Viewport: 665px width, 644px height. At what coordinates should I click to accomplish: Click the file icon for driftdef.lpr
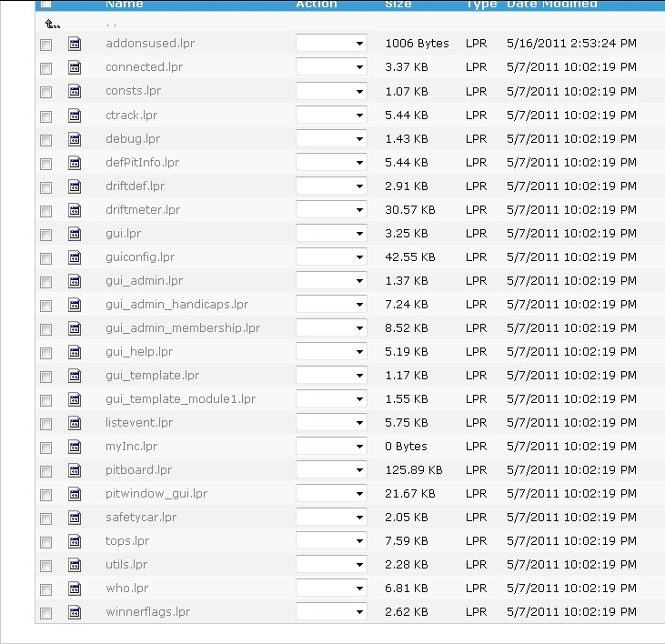75,186
